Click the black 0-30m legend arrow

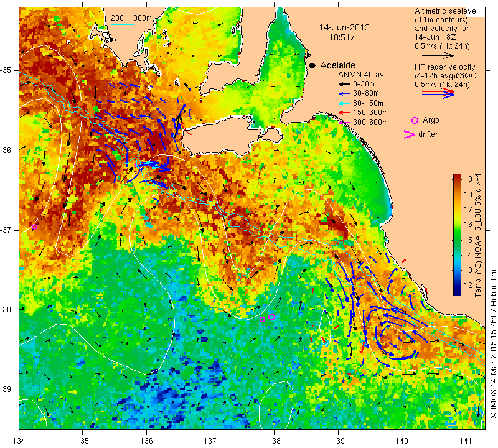(344, 84)
